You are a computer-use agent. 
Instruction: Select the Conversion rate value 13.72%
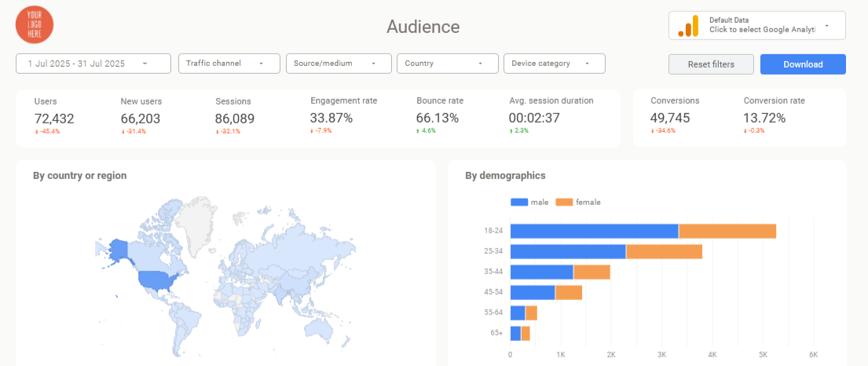(x=764, y=118)
